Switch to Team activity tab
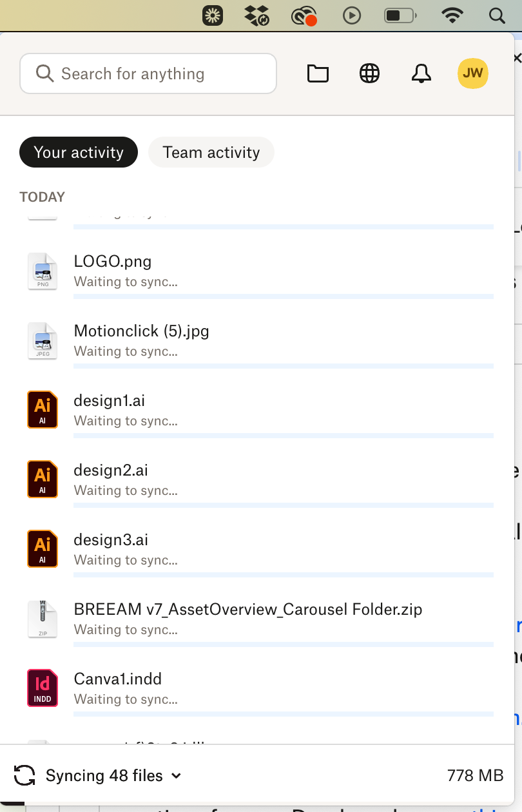 click(211, 153)
